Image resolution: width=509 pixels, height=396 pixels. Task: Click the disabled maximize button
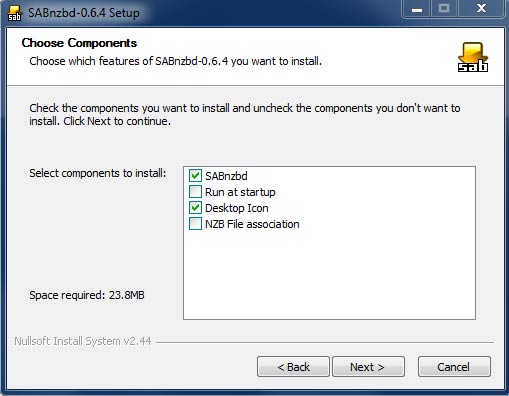coord(445,9)
